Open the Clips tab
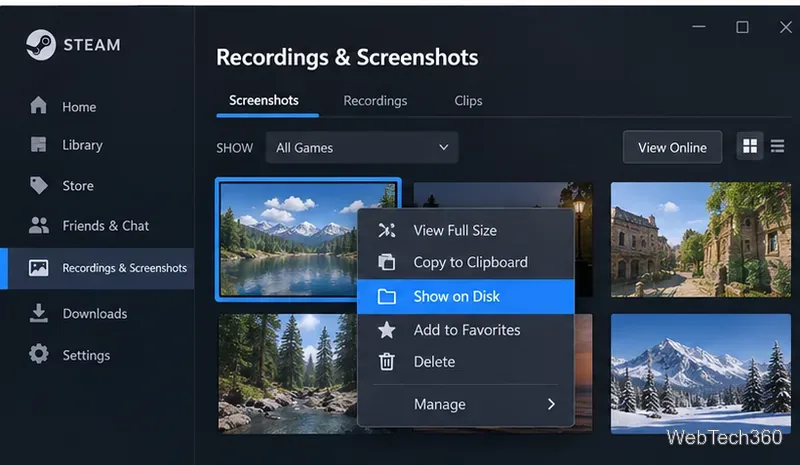This screenshot has width=800, height=465. 468,101
